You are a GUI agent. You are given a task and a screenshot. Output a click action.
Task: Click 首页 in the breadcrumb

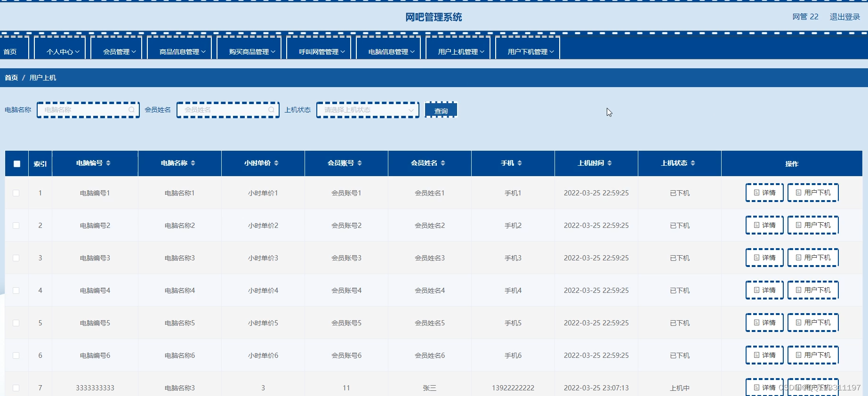[11, 78]
